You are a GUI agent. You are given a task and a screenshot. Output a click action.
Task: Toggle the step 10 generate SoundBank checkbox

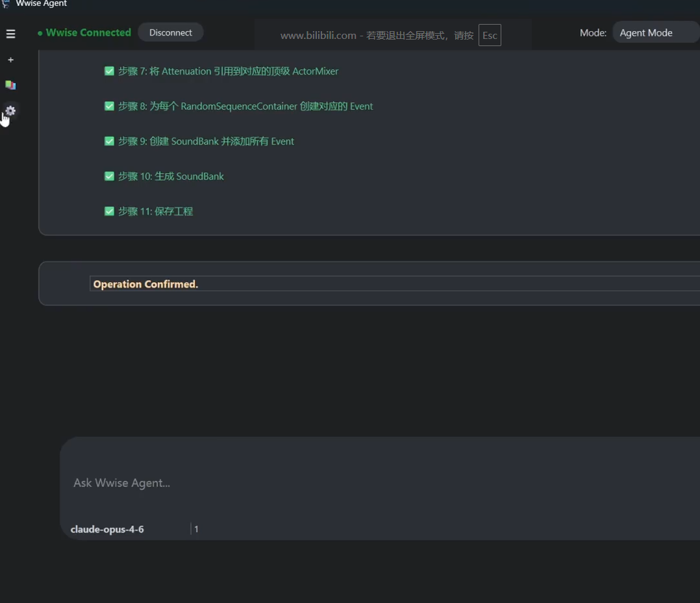pos(109,176)
